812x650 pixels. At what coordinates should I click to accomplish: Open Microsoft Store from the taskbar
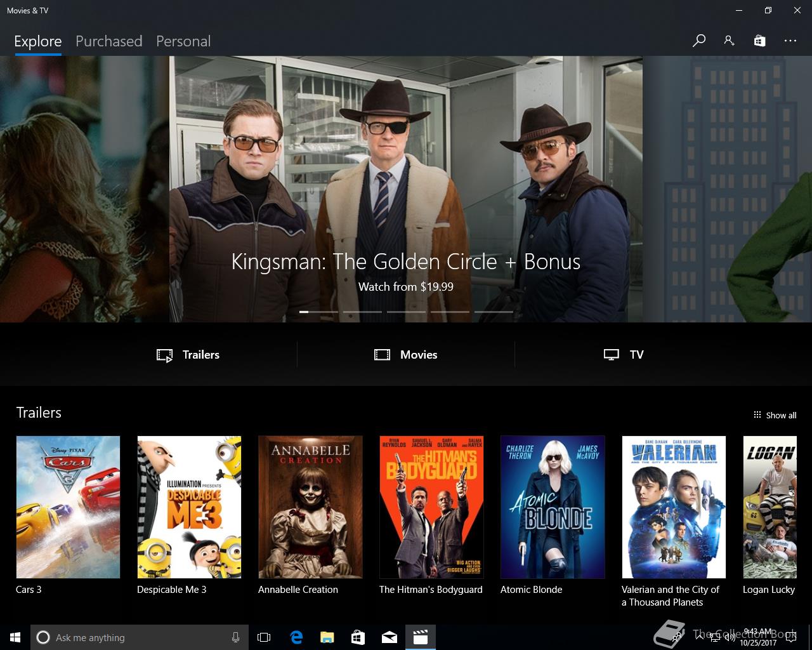coord(358,637)
